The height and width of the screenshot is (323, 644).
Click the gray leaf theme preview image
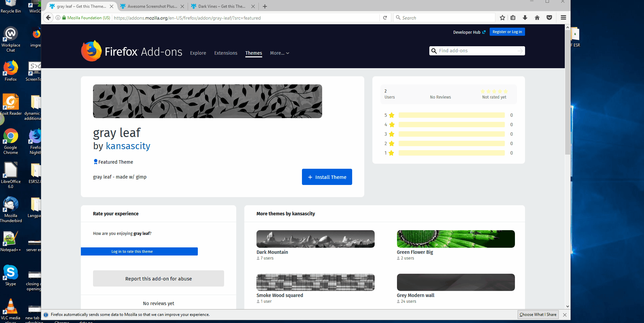[208, 101]
